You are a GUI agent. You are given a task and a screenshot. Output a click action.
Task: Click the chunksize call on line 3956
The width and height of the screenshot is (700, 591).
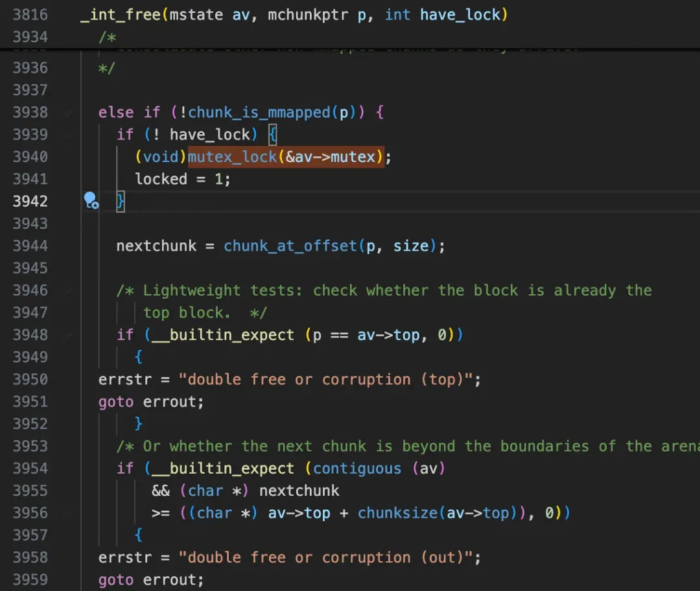[x=397, y=513]
